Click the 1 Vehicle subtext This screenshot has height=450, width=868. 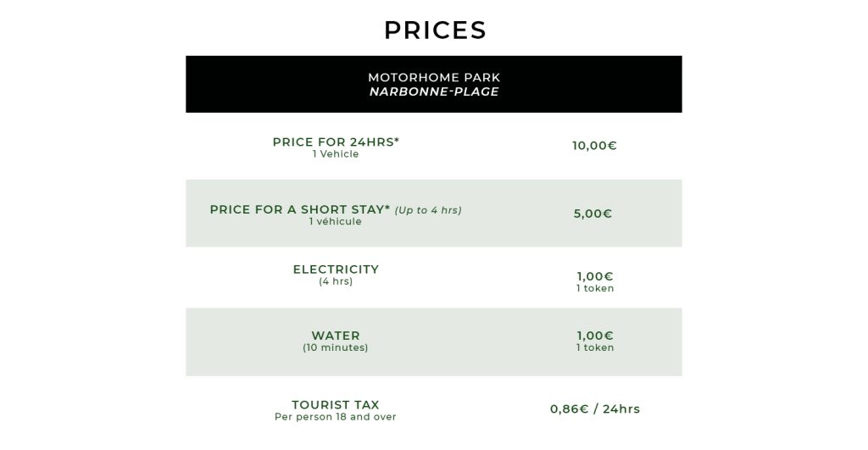(x=336, y=154)
